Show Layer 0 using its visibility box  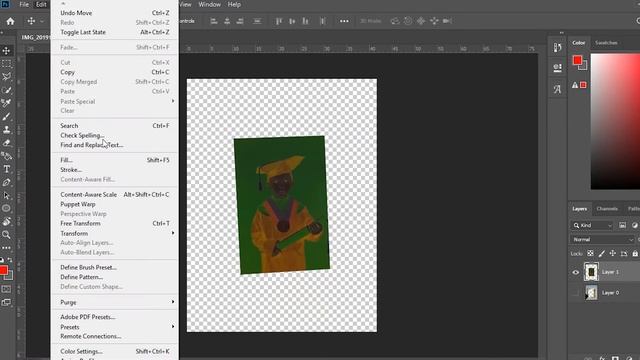(x=576, y=293)
